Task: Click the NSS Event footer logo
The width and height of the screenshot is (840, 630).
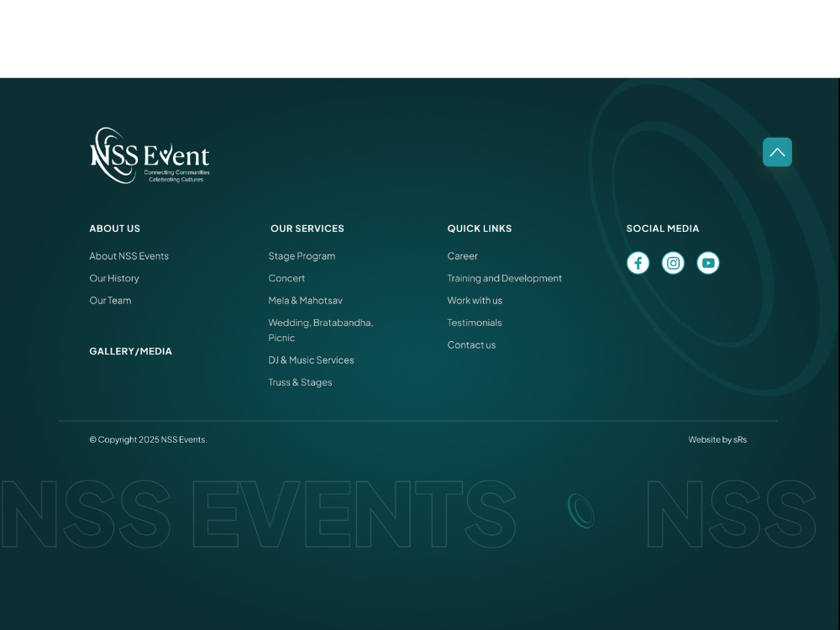Action: [150, 155]
